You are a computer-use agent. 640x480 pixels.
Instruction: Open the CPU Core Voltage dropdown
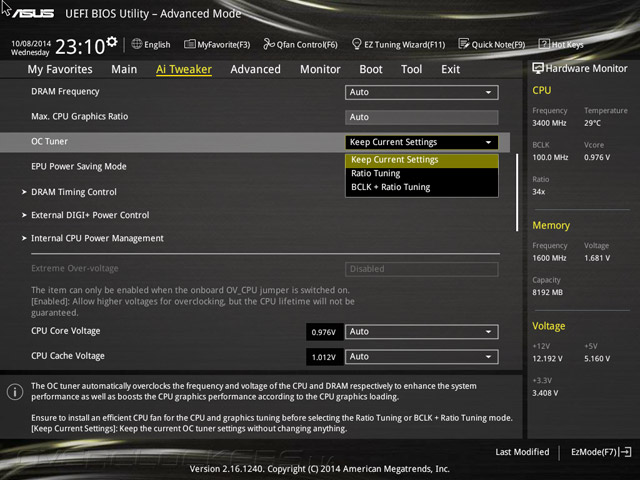pos(421,331)
